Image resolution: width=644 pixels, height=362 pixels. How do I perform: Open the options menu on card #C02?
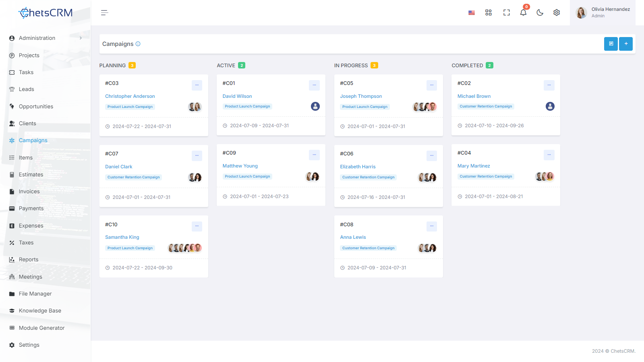pos(549,85)
